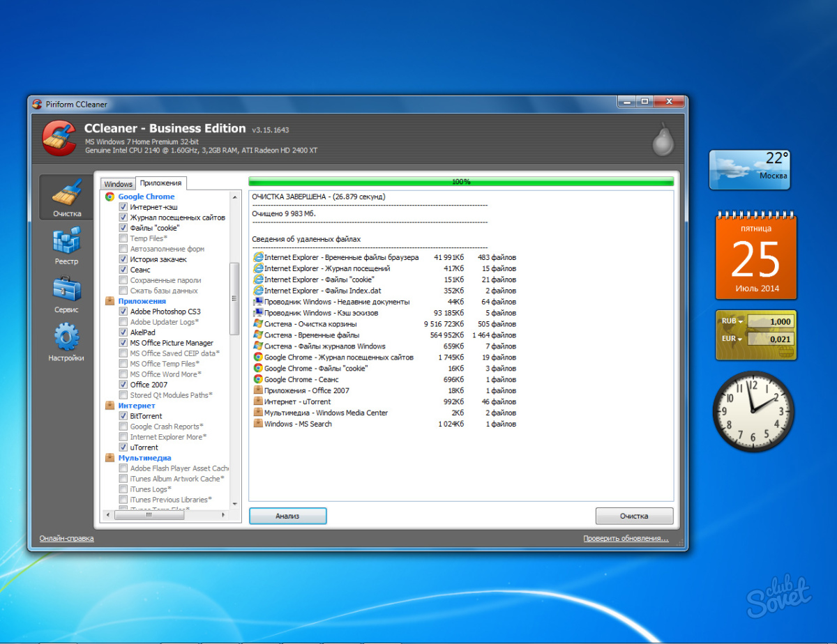Image resolution: width=837 pixels, height=644 pixels.
Task: Click the Очистка button at bottom right
Action: 634,516
